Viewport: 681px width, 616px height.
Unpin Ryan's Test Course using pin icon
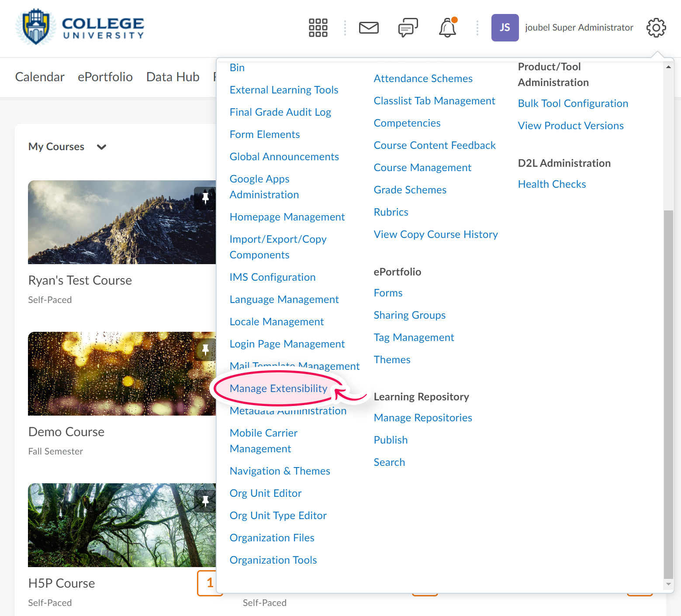pyautogui.click(x=205, y=198)
